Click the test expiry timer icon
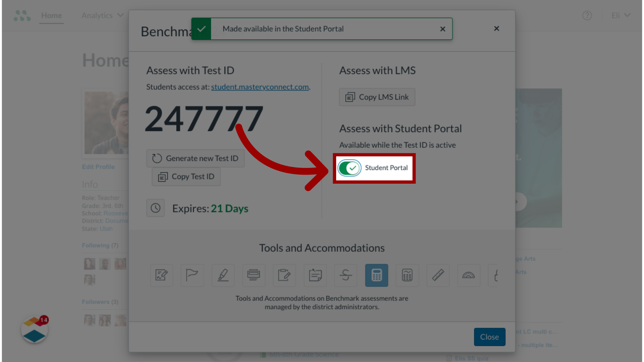The image size is (644, 362). coord(156,208)
